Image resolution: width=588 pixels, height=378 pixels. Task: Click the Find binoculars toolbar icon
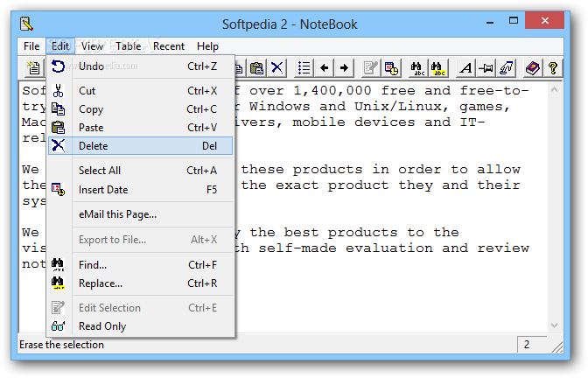pyautogui.click(x=417, y=68)
